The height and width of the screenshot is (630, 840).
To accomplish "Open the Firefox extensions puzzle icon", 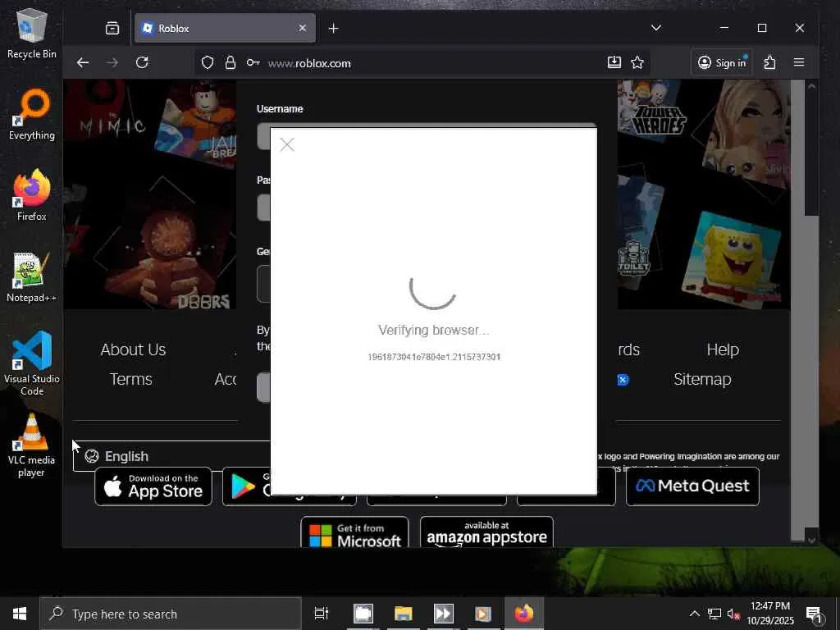I will tap(769, 62).
